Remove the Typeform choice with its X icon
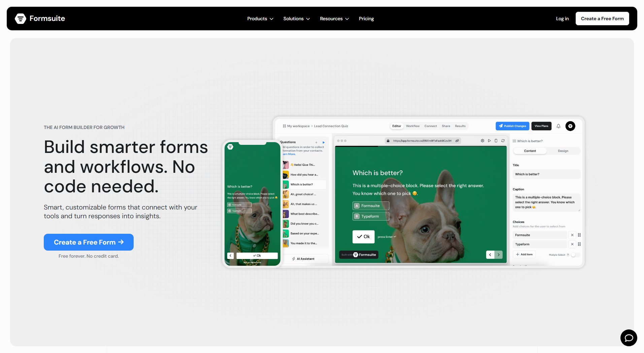 [572, 244]
